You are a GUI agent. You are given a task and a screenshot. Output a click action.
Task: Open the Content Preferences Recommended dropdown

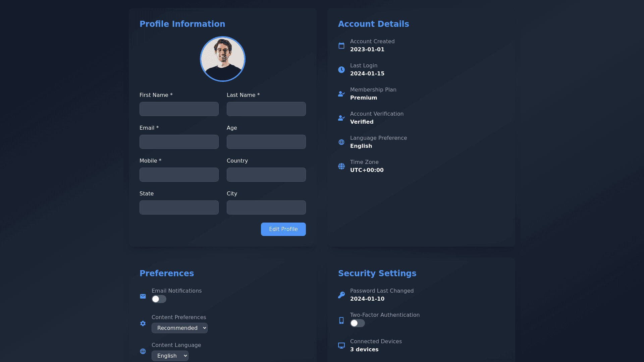coord(179,328)
